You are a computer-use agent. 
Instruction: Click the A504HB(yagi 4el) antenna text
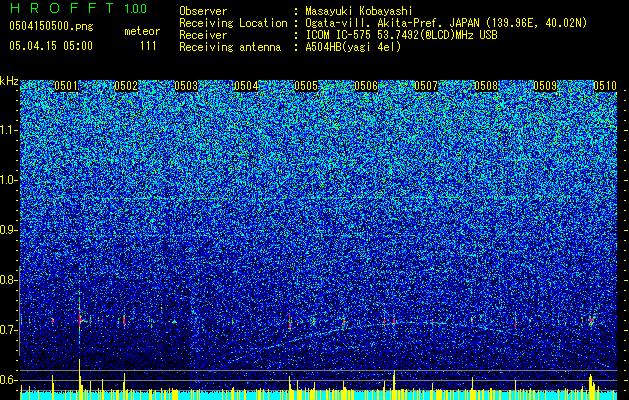[x=353, y=47]
